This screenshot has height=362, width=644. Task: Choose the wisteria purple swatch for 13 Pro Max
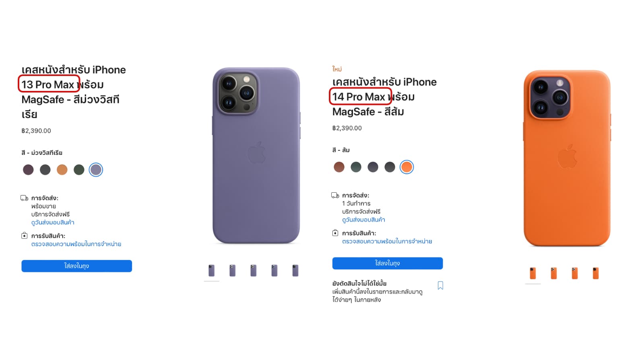[96, 170]
